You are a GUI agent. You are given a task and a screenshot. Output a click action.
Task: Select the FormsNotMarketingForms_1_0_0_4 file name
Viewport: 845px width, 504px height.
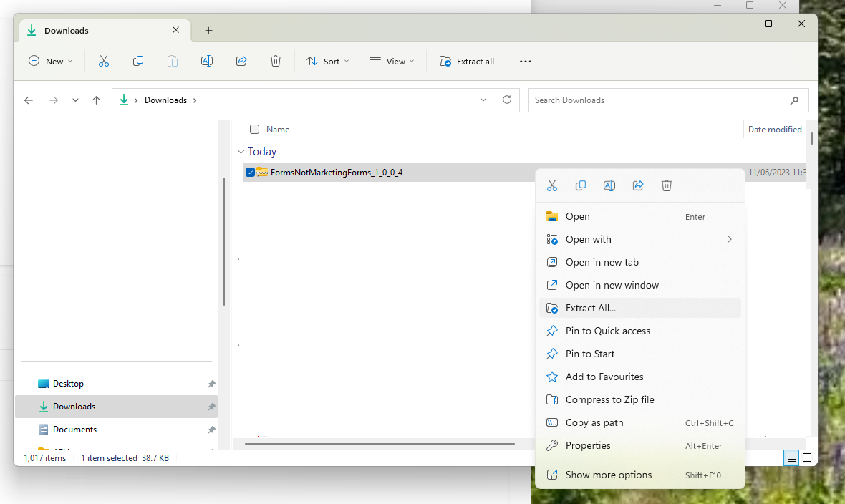tap(337, 173)
